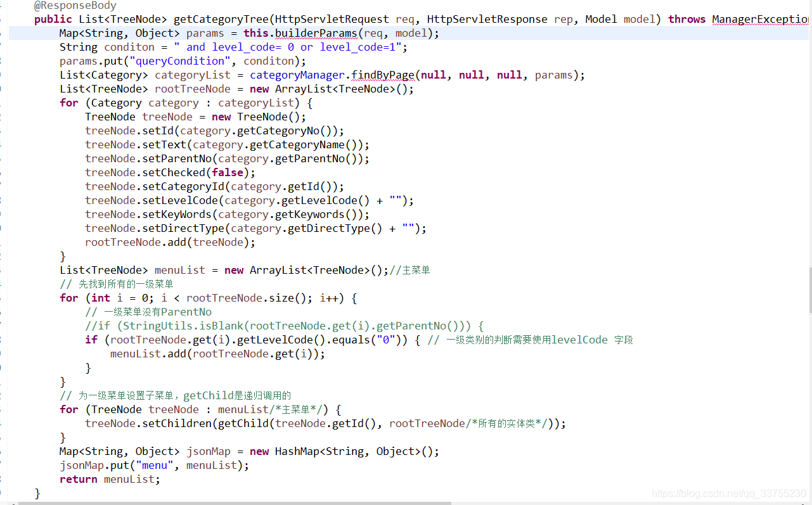Click the rootTreeNode.add(treeNode) statement
Screen dimensions: 812x505
[171, 242]
